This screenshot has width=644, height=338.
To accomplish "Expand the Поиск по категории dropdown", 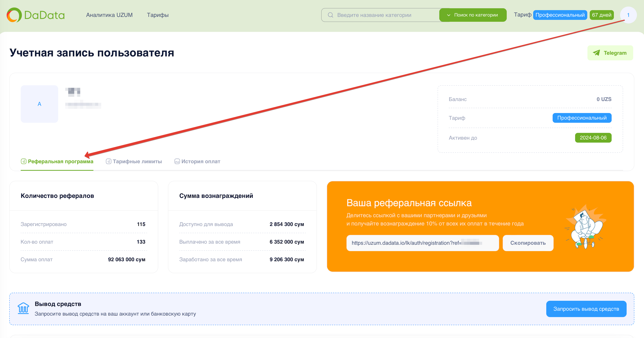I will coord(473,15).
